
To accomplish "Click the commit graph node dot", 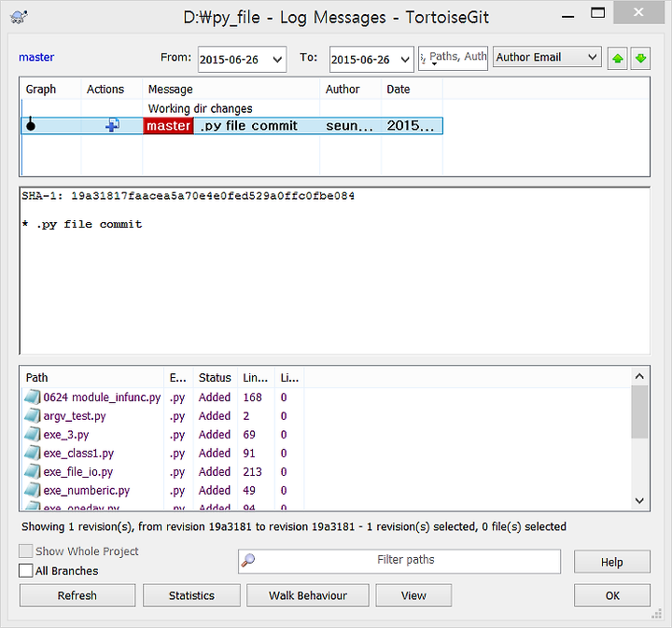I will pos(31,126).
